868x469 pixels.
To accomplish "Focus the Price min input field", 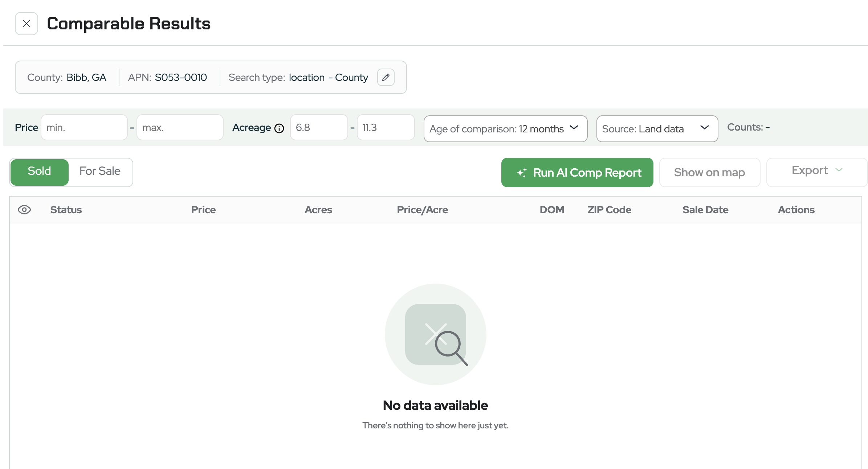I will click(x=84, y=128).
